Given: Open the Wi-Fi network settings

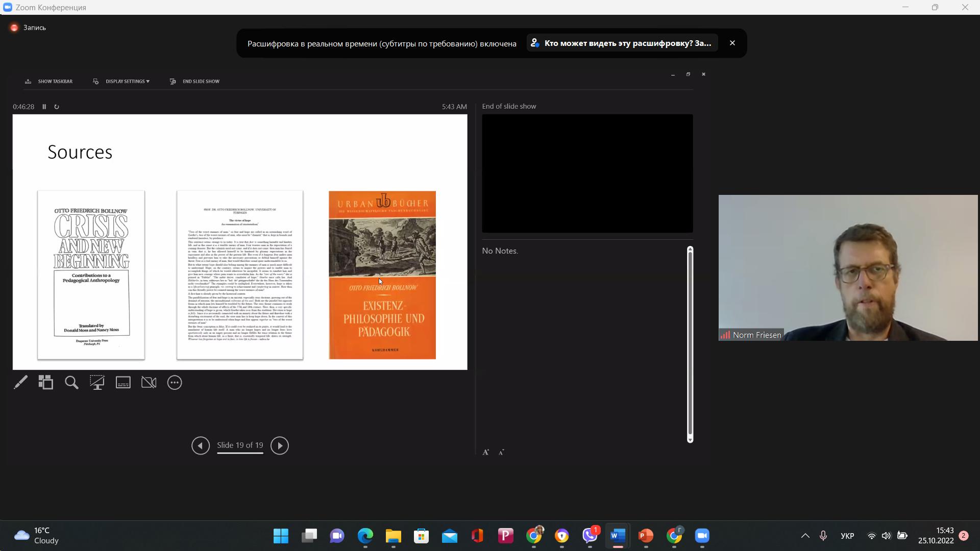Looking at the screenshot, I should tap(872, 536).
